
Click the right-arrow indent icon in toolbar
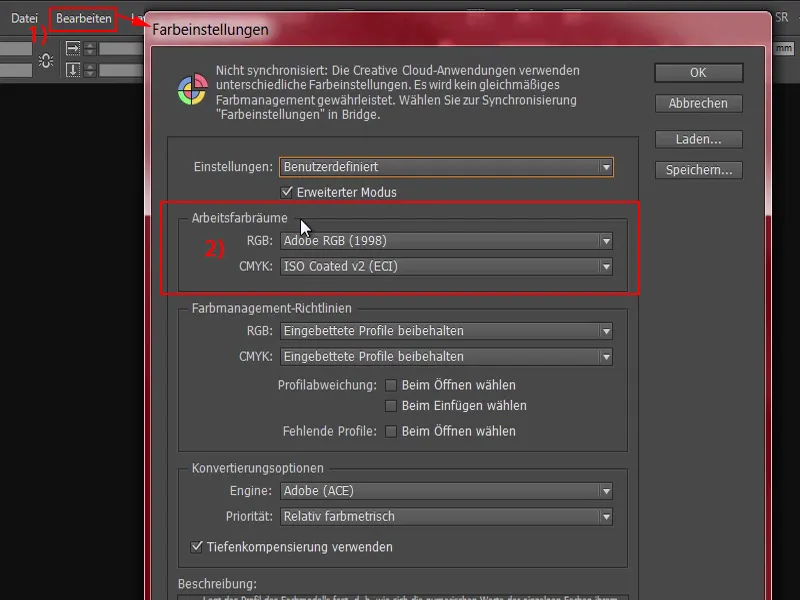click(73, 49)
